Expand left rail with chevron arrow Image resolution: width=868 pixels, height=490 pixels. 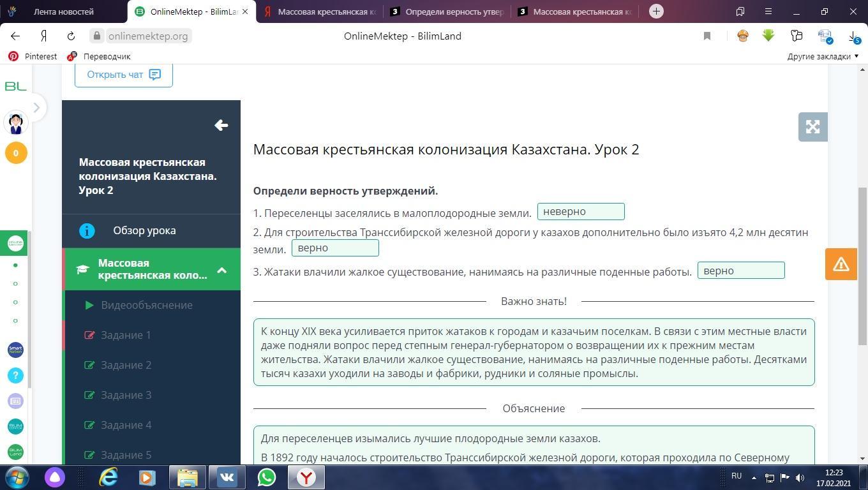coord(36,108)
